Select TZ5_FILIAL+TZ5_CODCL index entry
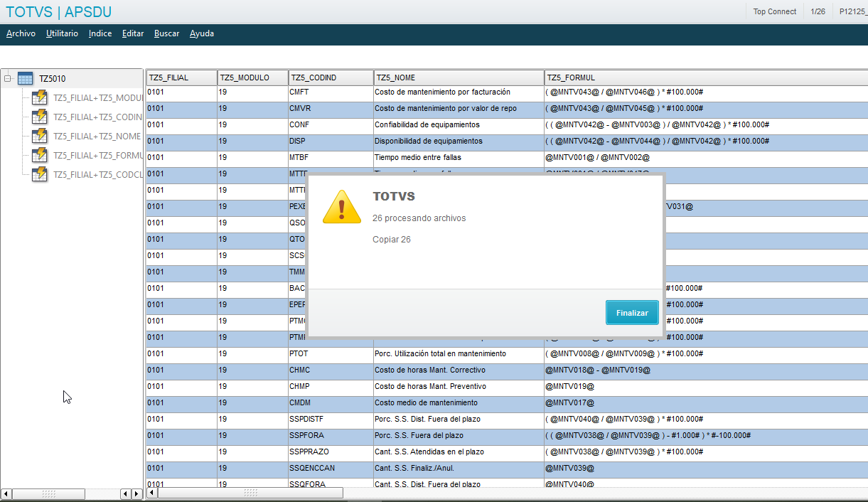This screenshot has height=502, width=868. pos(98,175)
